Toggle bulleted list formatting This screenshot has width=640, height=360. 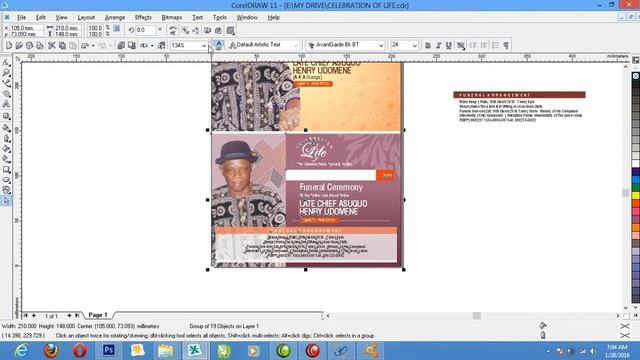coord(495,45)
